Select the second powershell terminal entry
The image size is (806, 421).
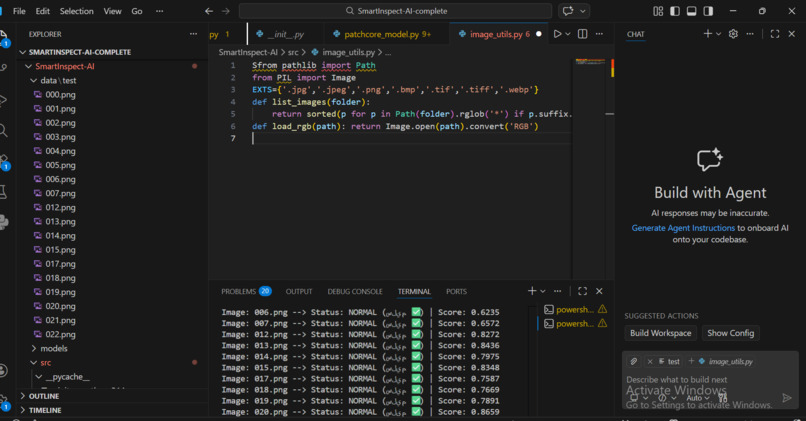click(x=575, y=323)
